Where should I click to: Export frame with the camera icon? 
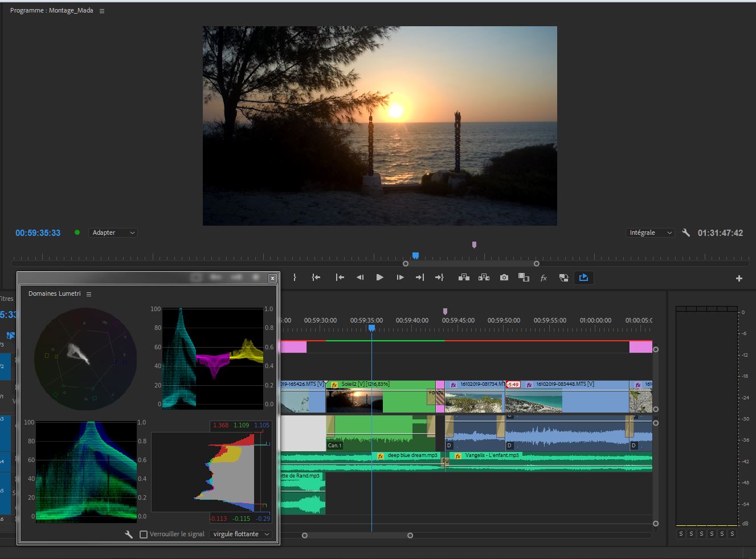pos(504,278)
